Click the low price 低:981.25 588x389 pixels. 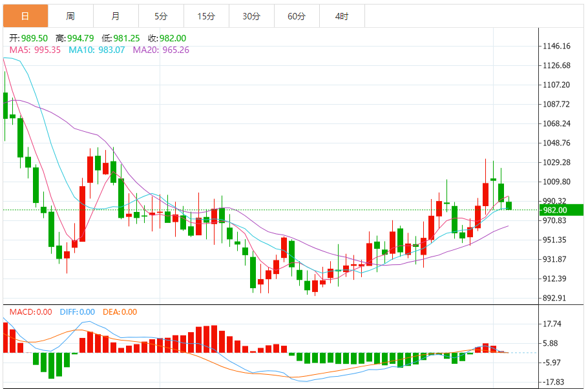point(121,38)
